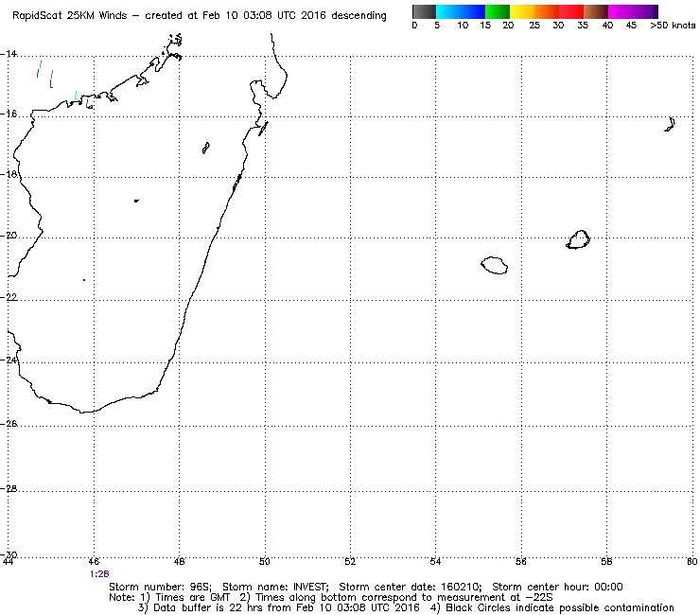Click the '25' legend scale number

pyautogui.click(x=534, y=26)
